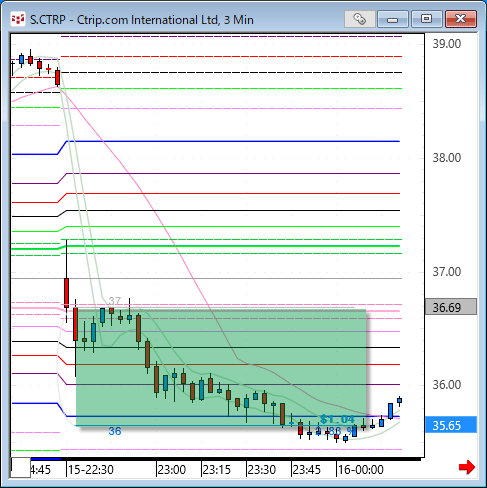487x488 pixels.
Task: Click the 39.00 price axis label
Action: 447,44
